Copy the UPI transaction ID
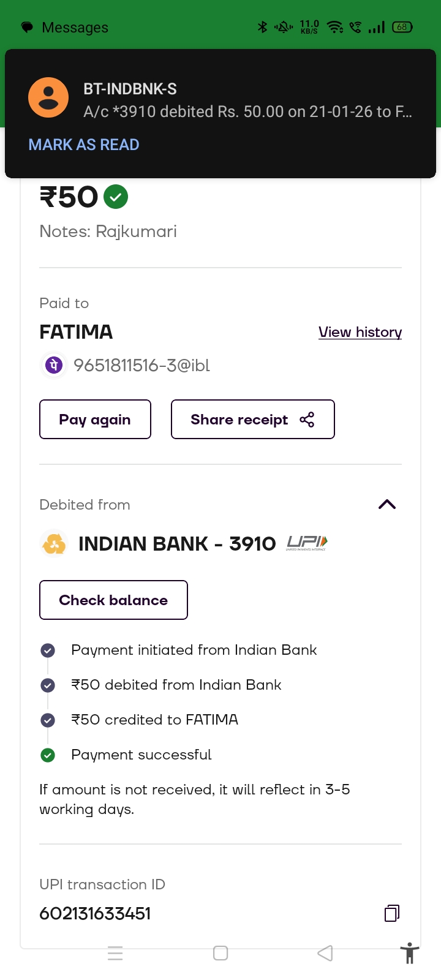This screenshot has width=441, height=980. [x=392, y=913]
